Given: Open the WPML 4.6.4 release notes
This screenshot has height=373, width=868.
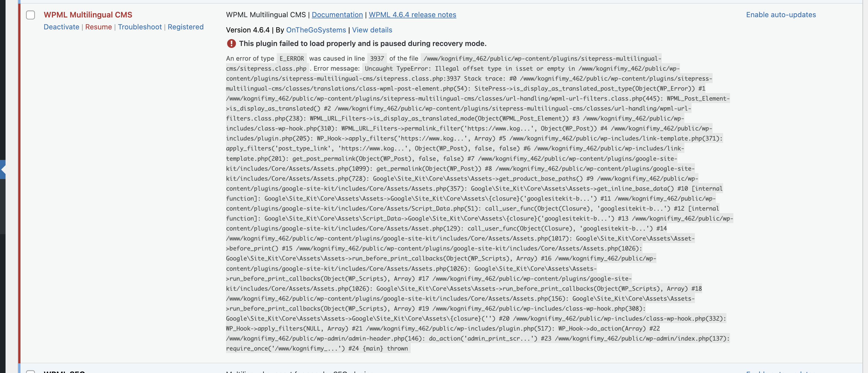Looking at the screenshot, I should (412, 15).
